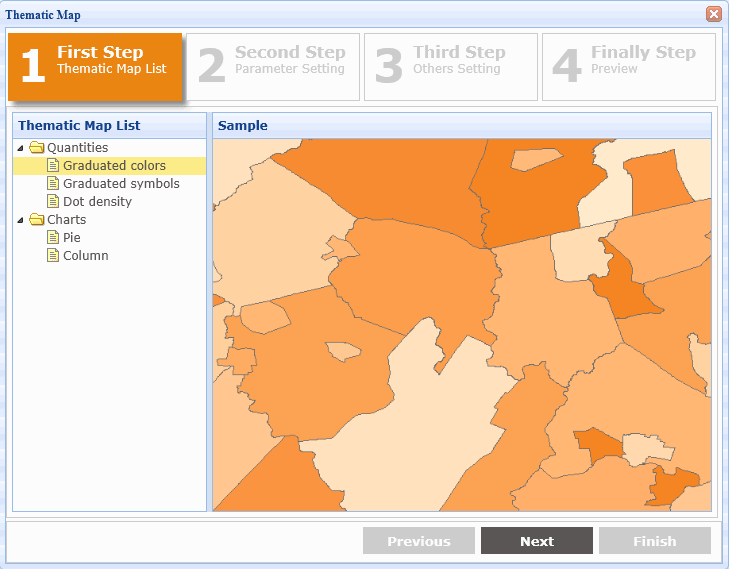Click the Sample panel header
The width and height of the screenshot is (729, 569).
click(x=462, y=126)
